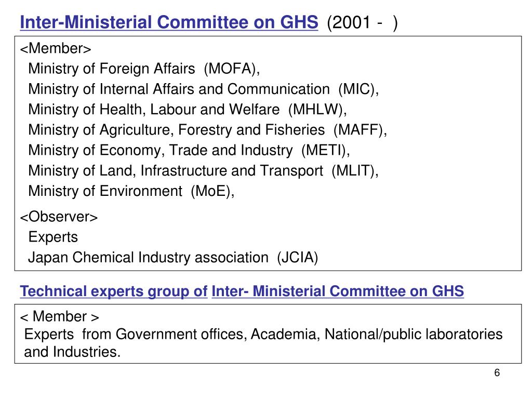The height and width of the screenshot is (399, 532).
Task: Click the Inter-Ministerial Committee on GHS heading
Action: click(x=169, y=22)
